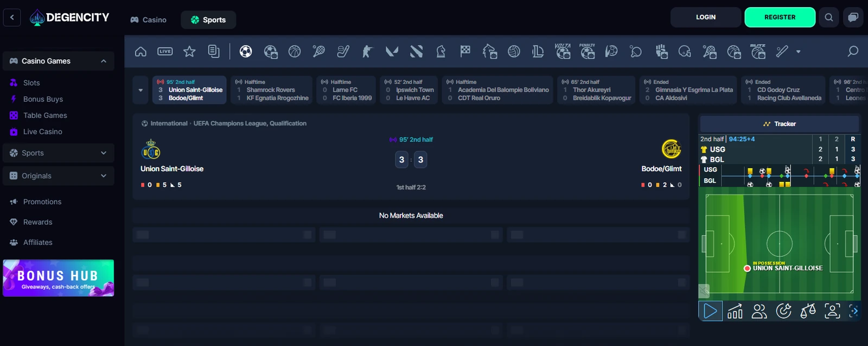Select Thor Akureyri vs Breidablik match
Screen dimensions: 868x346
(596, 90)
